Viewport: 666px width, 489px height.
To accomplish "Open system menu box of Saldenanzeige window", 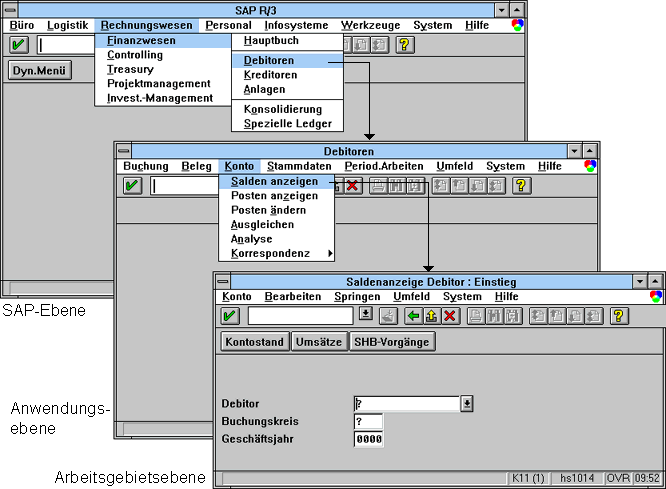I will (x=223, y=282).
